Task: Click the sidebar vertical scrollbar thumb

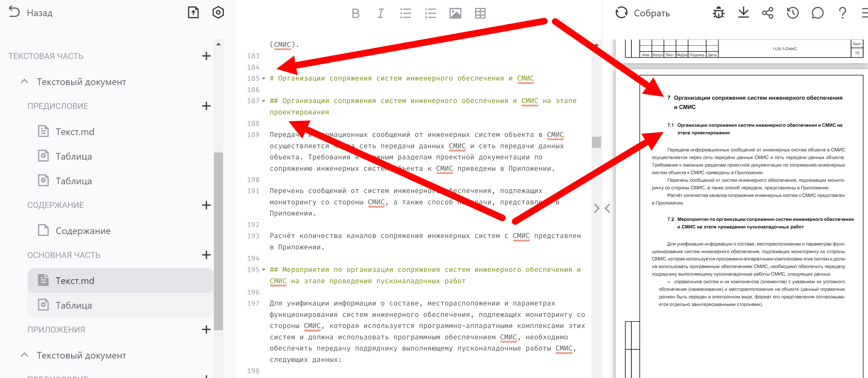Action: pyautogui.click(x=218, y=241)
